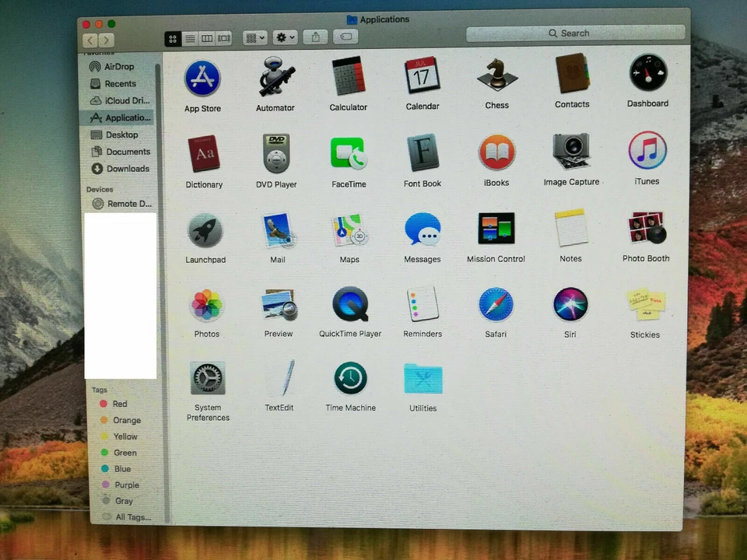Open the Calculator app icon

click(348, 76)
